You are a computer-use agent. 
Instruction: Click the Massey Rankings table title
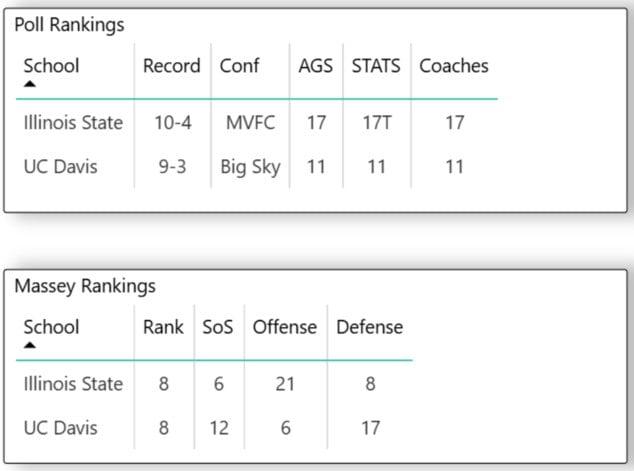point(85,286)
